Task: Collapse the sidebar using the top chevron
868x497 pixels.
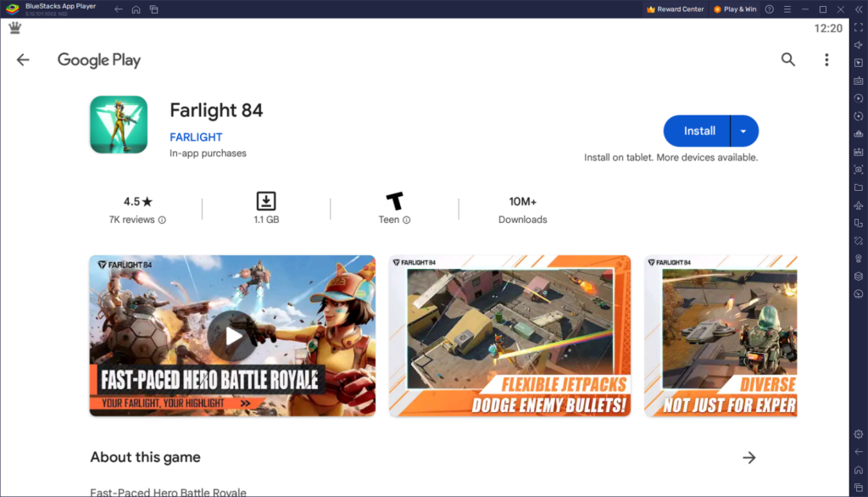Action: 859,9
